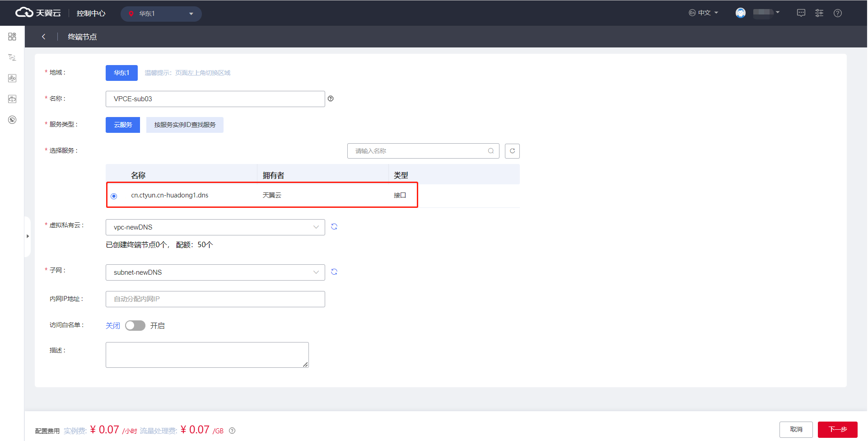Click the 拥有者 column header
The height and width of the screenshot is (441, 868).
[273, 175]
